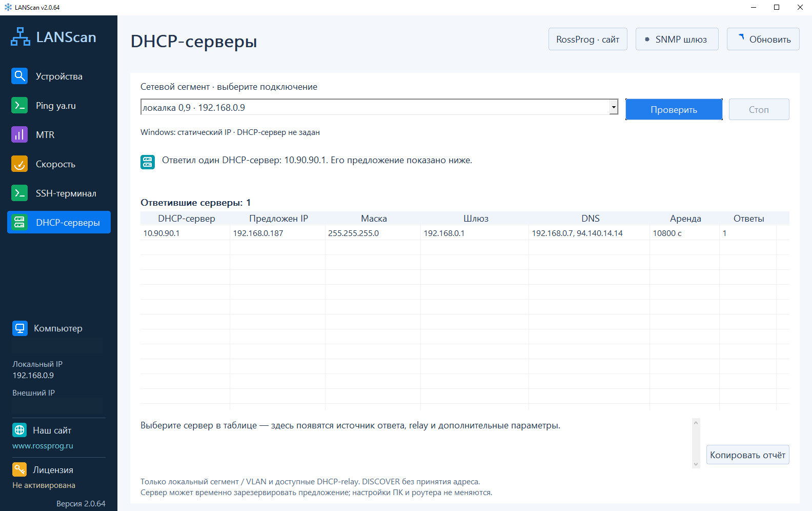This screenshot has width=812, height=511.
Task: Click the DHCP result server status icon
Action: pyautogui.click(x=148, y=162)
